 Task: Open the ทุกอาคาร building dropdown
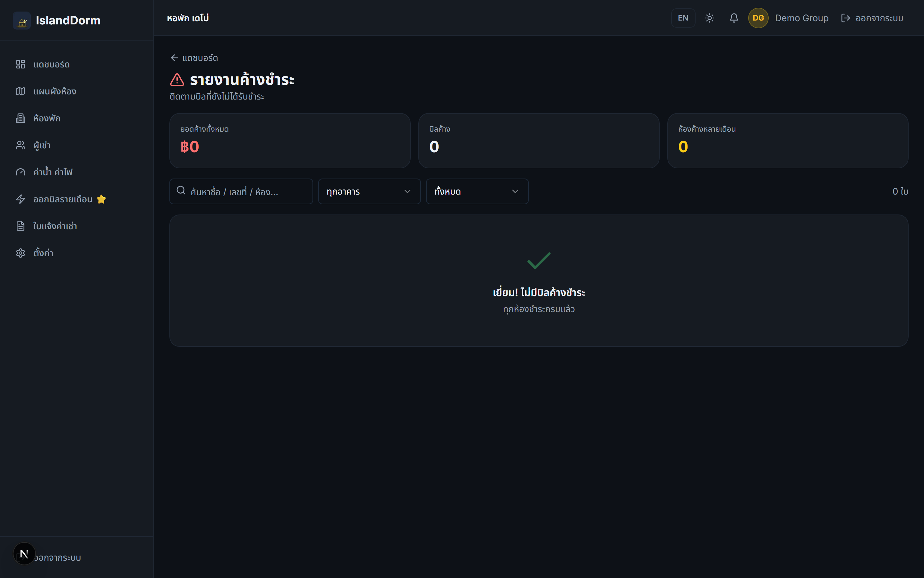(x=369, y=191)
